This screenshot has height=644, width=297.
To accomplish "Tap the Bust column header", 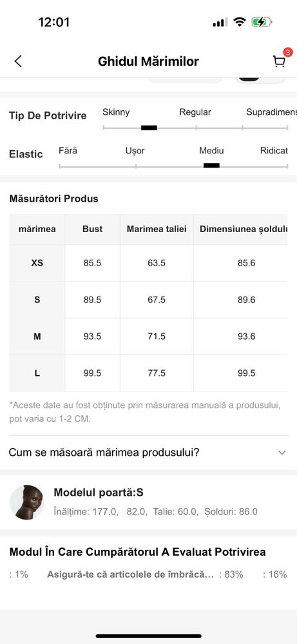I will click(92, 229).
